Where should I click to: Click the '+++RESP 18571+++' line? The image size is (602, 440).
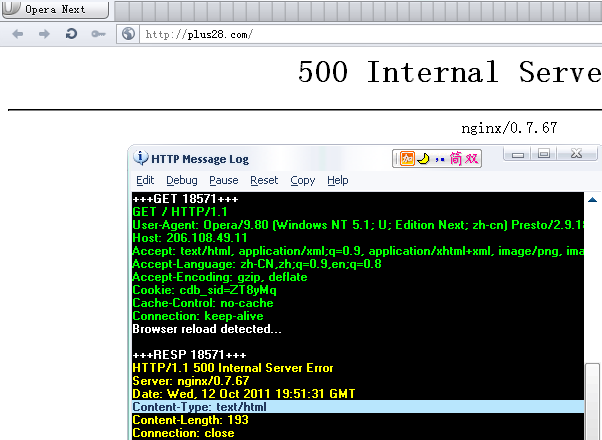[189, 355]
